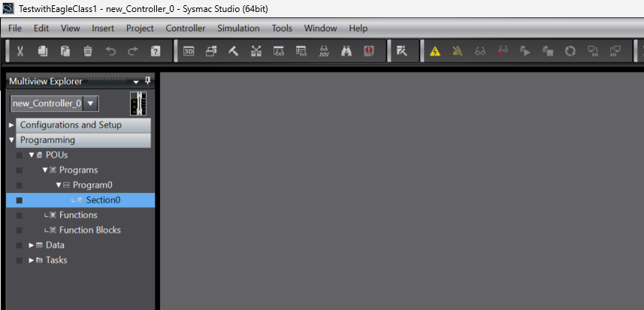Open the Controller menu
Image resolution: width=644 pixels, height=310 pixels.
[x=186, y=29]
